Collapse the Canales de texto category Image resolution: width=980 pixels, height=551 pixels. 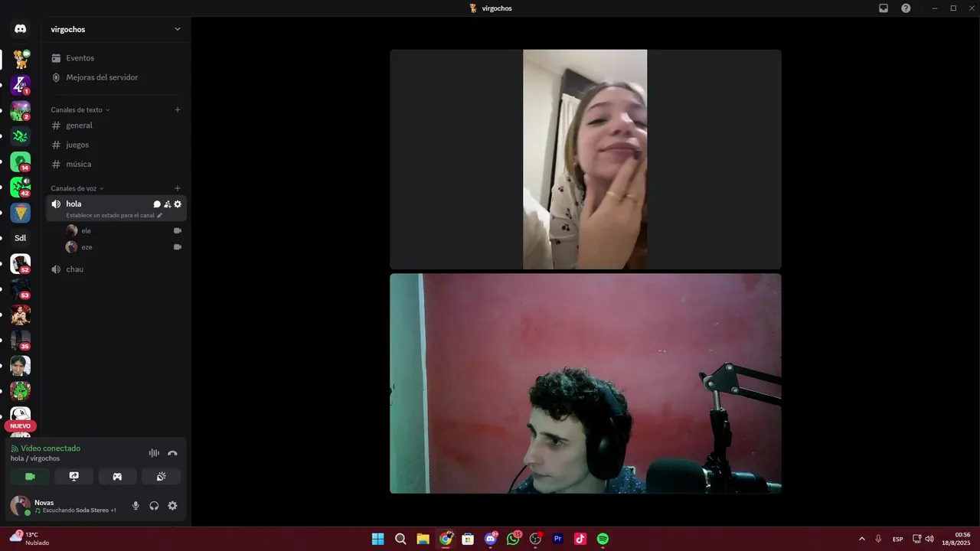coord(80,109)
